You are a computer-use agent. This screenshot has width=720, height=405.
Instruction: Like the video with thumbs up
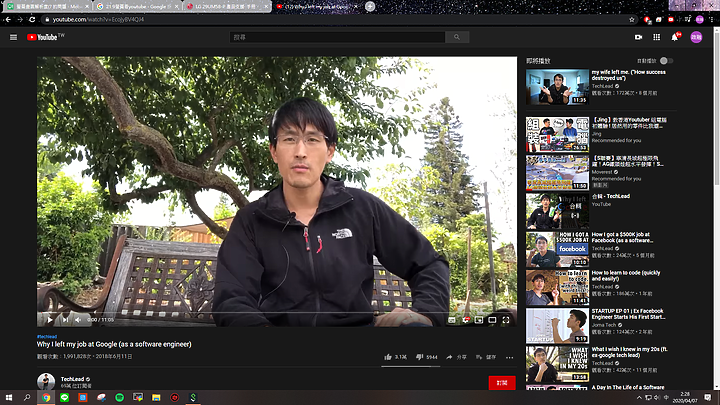pyautogui.click(x=388, y=357)
